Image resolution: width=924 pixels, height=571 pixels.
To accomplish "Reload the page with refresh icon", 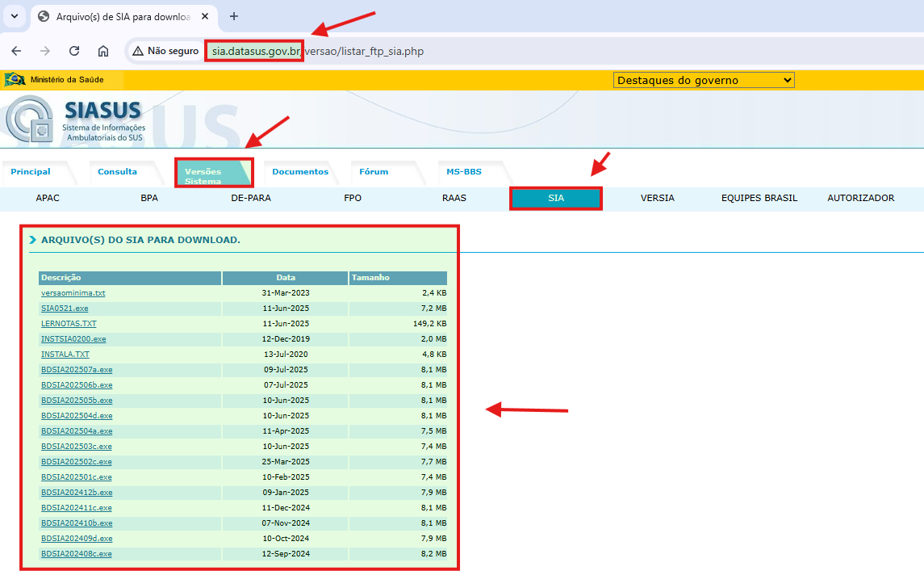I will point(74,51).
